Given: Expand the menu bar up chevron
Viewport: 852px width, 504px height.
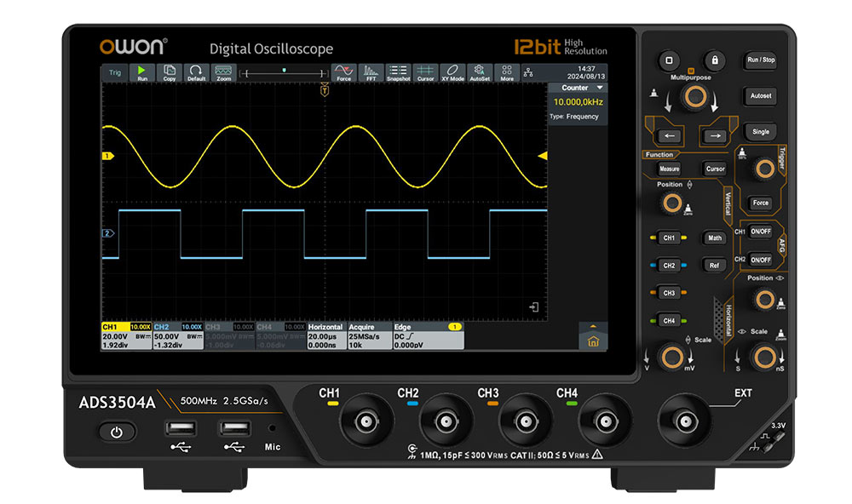Looking at the screenshot, I should [593, 327].
